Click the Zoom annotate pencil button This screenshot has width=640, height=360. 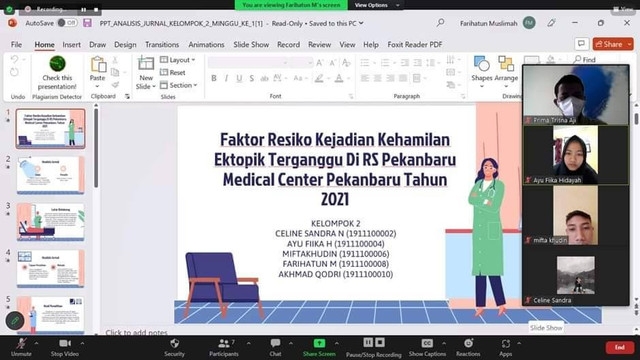pyautogui.click(x=15, y=321)
